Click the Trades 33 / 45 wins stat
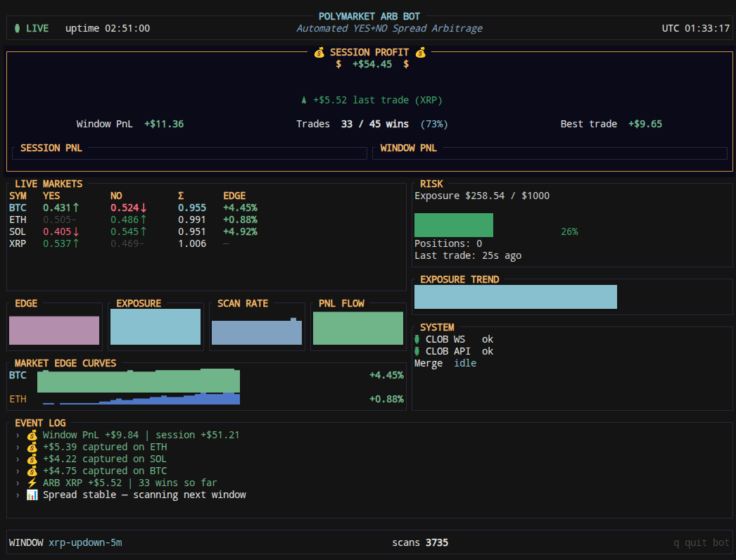This screenshot has width=736, height=560. coord(372,124)
